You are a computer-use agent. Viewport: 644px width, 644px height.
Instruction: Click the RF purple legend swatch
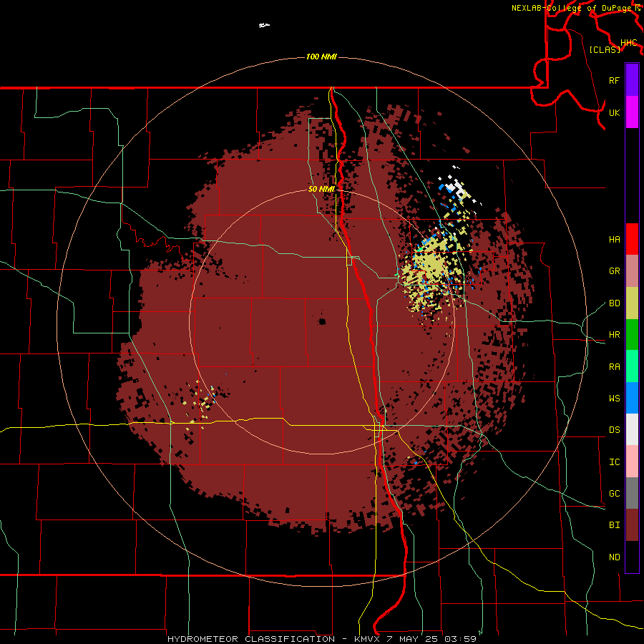(632, 80)
